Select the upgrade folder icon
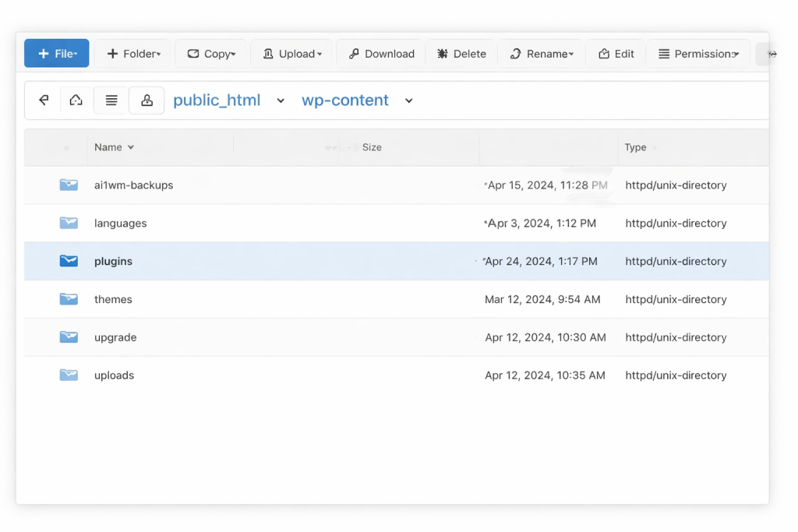Viewport: 798px width, 532px height. point(69,337)
